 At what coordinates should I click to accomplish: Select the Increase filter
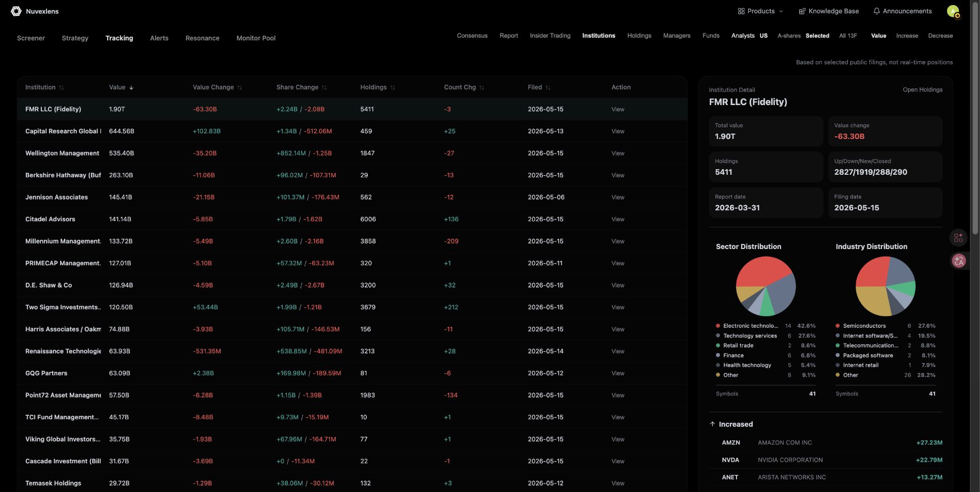pyautogui.click(x=907, y=36)
